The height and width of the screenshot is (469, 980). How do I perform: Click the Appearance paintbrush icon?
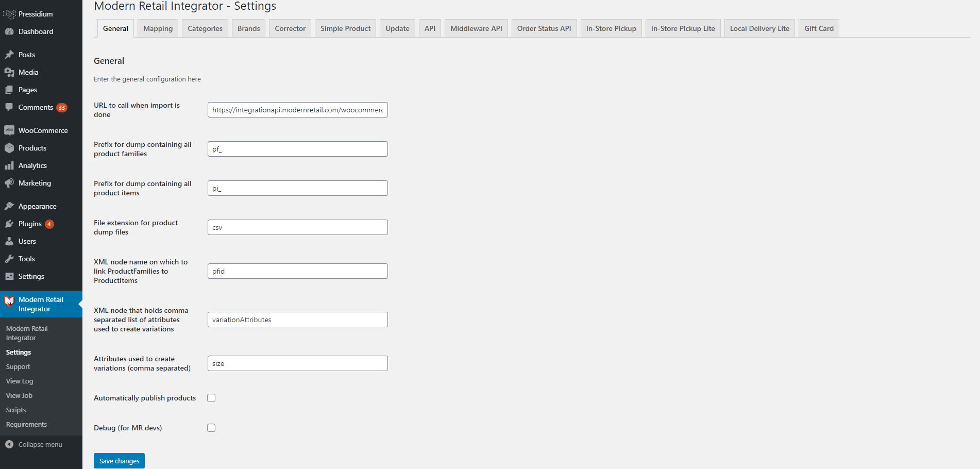(x=9, y=206)
